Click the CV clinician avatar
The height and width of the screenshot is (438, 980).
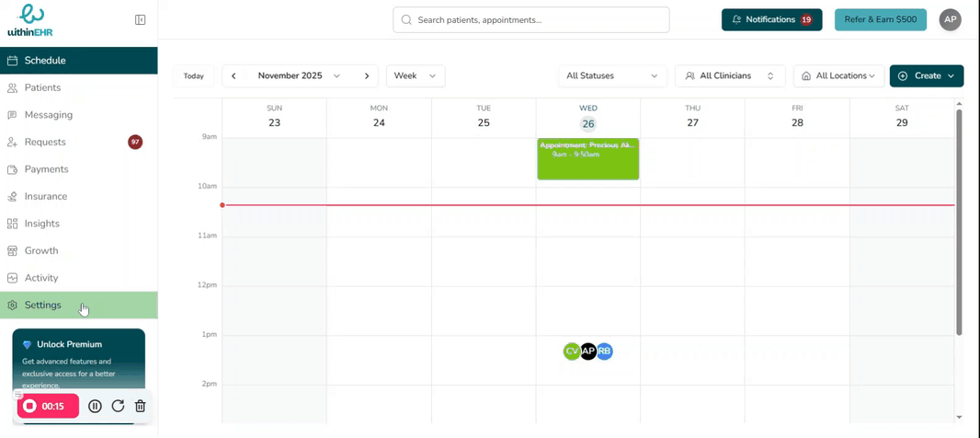tap(571, 352)
